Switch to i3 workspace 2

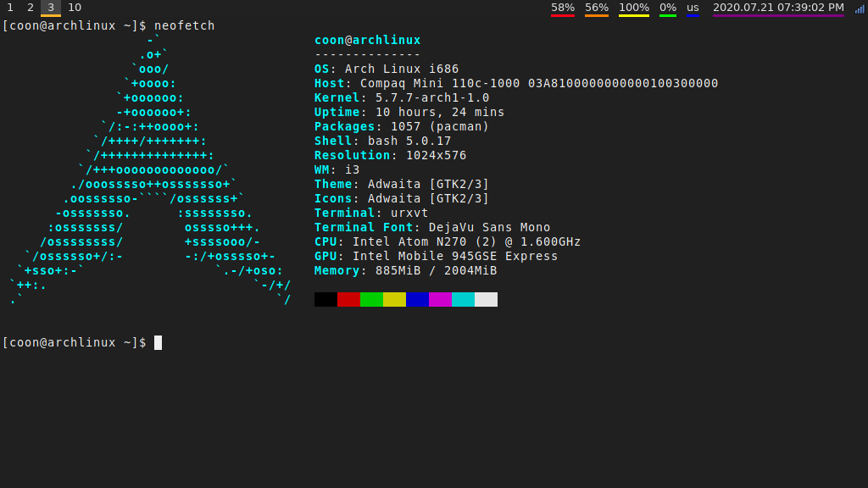click(x=31, y=8)
